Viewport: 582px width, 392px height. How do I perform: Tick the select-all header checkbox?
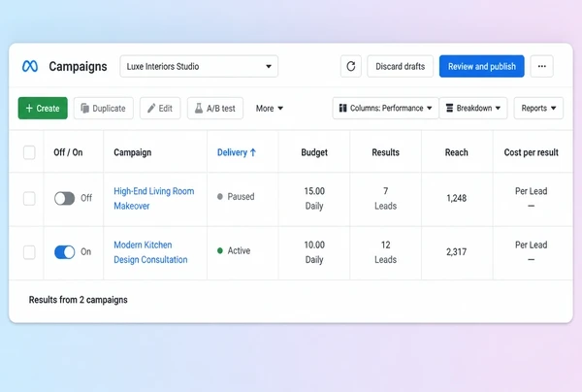(x=29, y=152)
